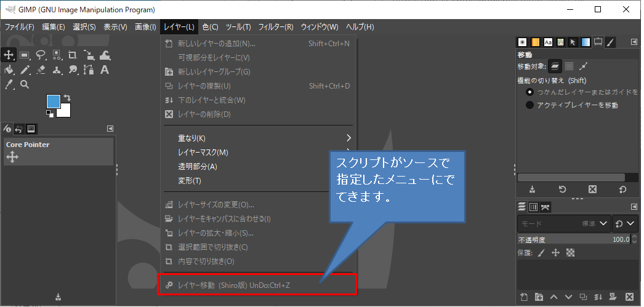Choose 新しいレイヤーの追加(N)... menu entry
644x307 pixels.
[x=259, y=44]
